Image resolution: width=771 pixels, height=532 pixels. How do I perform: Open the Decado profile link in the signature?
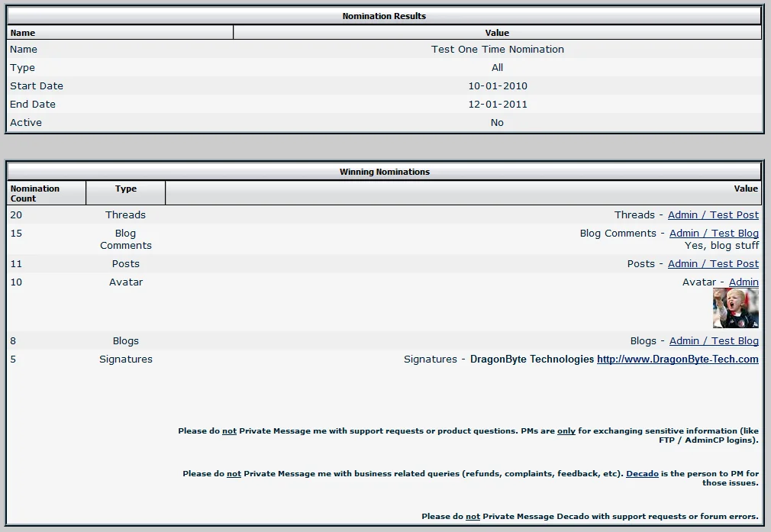click(642, 473)
